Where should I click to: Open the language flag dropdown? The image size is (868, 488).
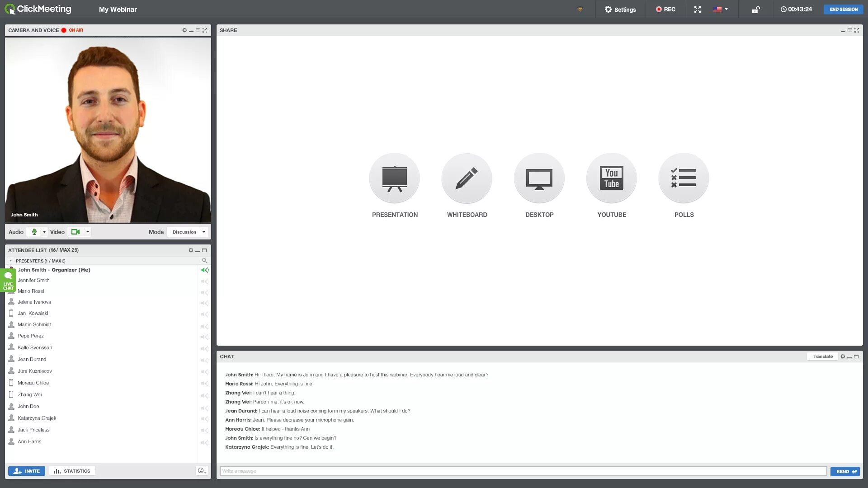[720, 9]
